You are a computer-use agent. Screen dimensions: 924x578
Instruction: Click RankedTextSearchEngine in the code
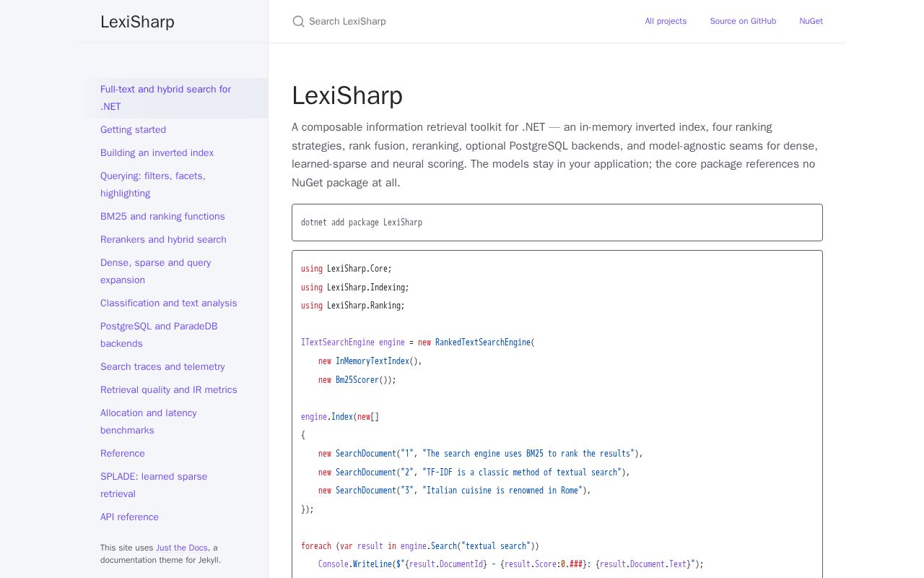pyautogui.click(x=483, y=342)
